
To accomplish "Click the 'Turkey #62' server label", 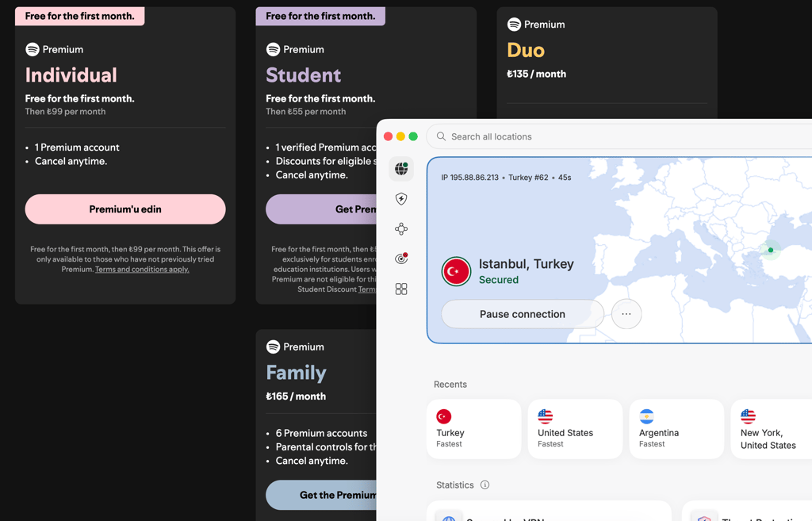I will pyautogui.click(x=528, y=178).
